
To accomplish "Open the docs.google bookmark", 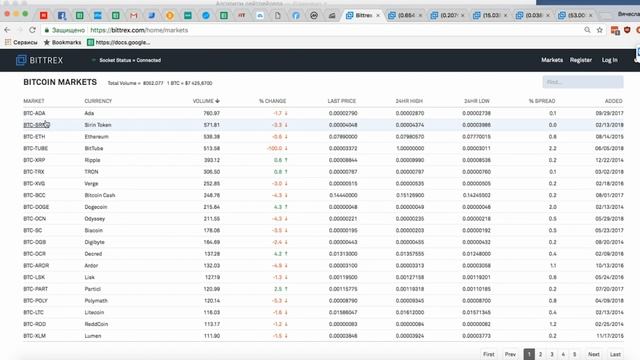I will pyautogui.click(x=119, y=42).
